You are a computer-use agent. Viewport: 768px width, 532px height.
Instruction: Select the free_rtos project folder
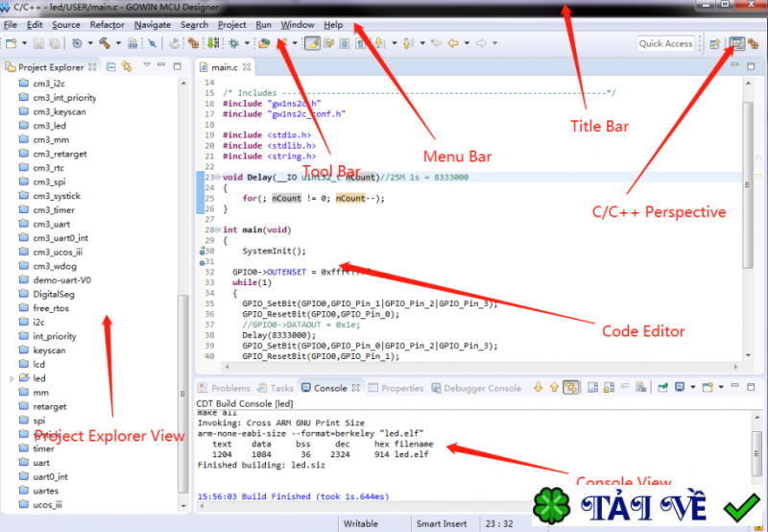click(44, 308)
